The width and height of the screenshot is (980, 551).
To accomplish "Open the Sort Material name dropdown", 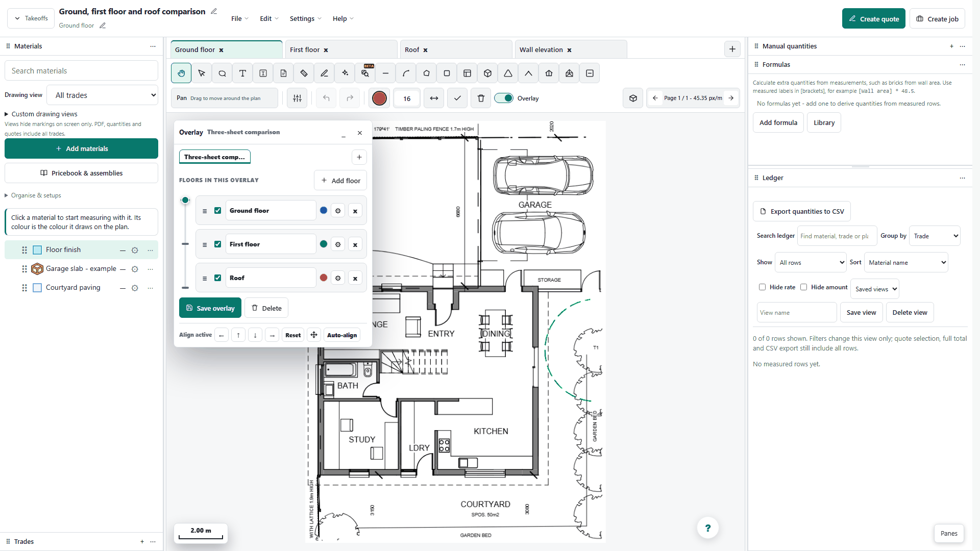I will (x=906, y=263).
